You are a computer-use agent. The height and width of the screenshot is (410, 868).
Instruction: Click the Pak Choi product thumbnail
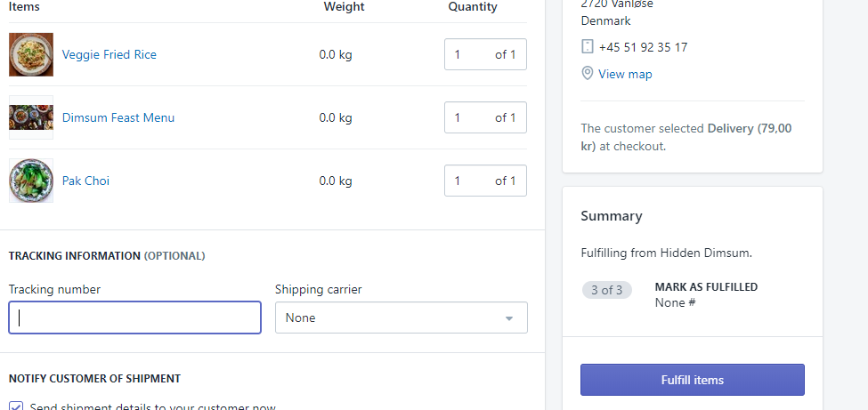pyautogui.click(x=31, y=181)
